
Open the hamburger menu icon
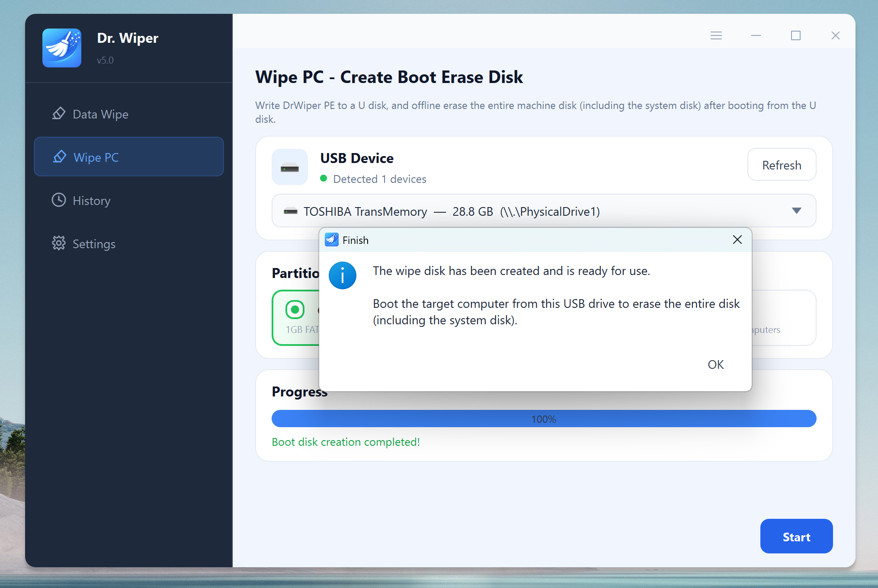pos(716,35)
